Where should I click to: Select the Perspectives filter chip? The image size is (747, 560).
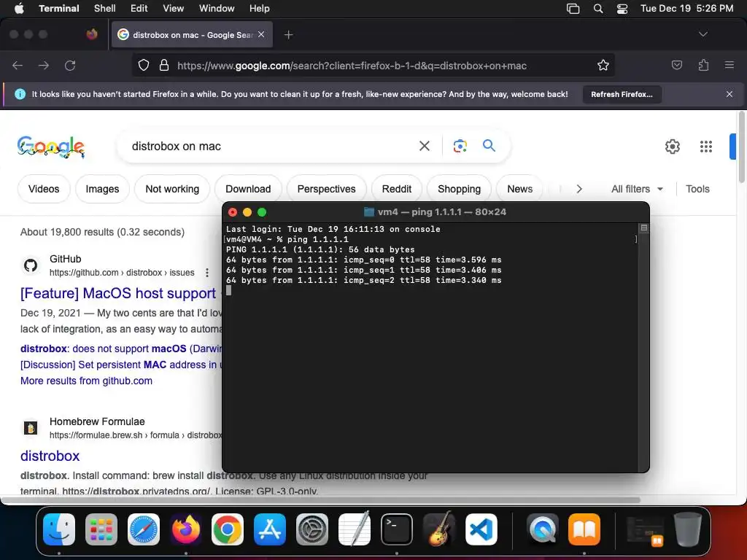pyautogui.click(x=326, y=189)
